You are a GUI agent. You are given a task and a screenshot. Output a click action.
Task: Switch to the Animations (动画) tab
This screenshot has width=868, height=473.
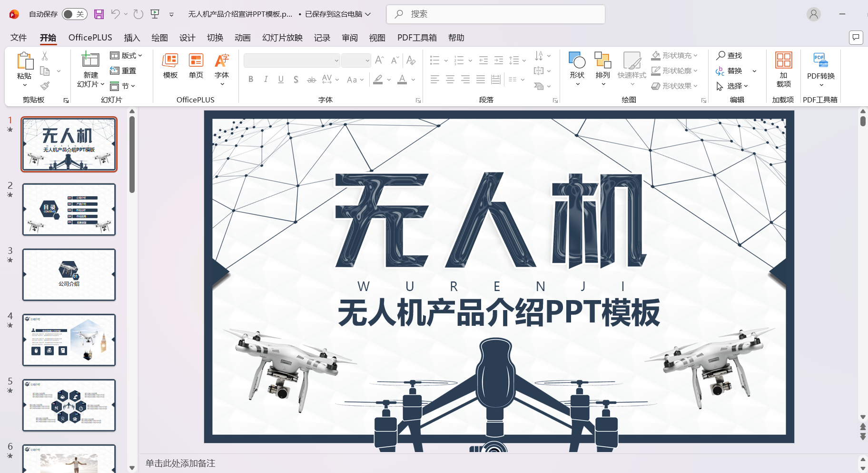coord(242,38)
